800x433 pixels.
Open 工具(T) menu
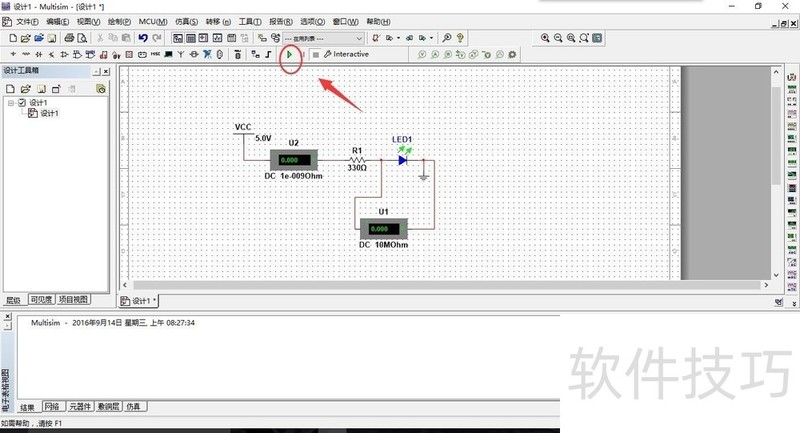pyautogui.click(x=250, y=21)
